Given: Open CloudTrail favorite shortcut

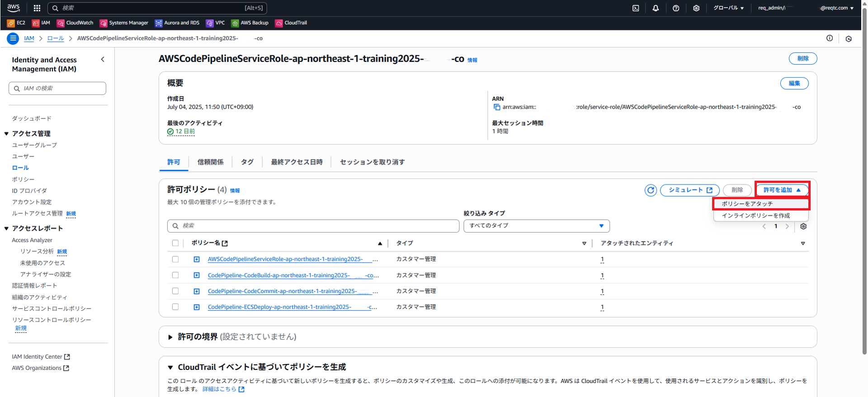Looking at the screenshot, I should coord(291,23).
